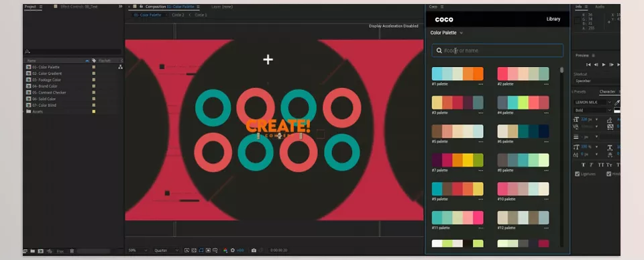Select the Circle 2 breadcrumb tab
This screenshot has height=260, width=644.
tap(178, 15)
